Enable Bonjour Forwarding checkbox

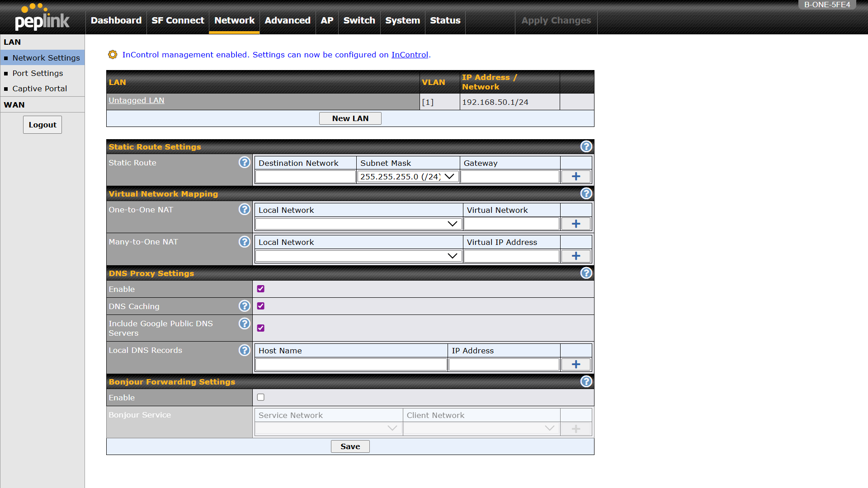pos(261,398)
